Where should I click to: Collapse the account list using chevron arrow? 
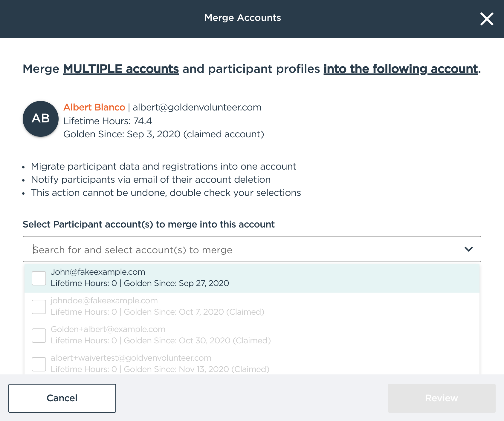tap(468, 249)
